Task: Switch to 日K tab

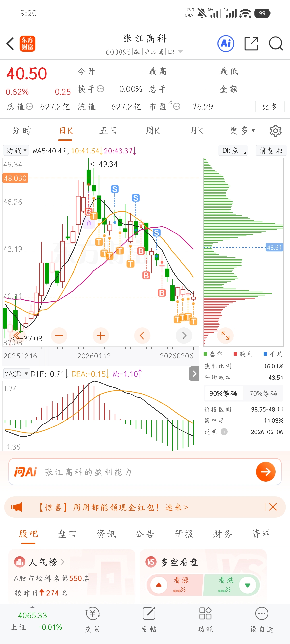Action: point(66,130)
